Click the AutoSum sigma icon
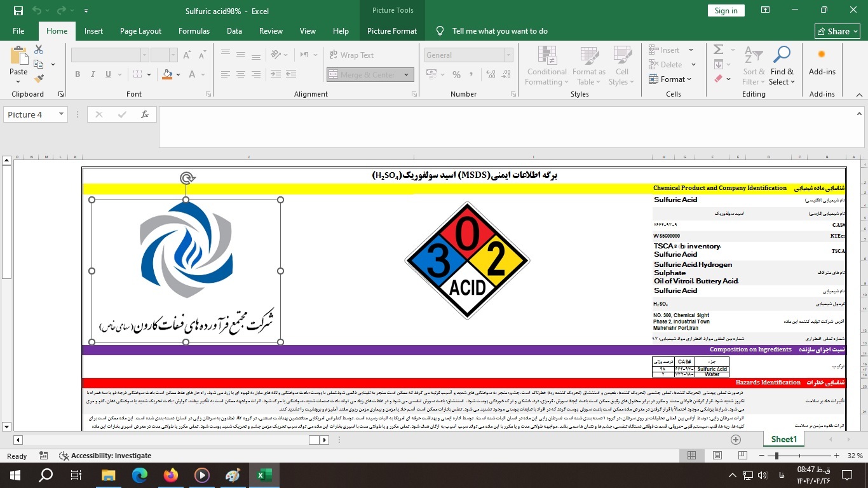The width and height of the screenshot is (868, 488). 719,50
